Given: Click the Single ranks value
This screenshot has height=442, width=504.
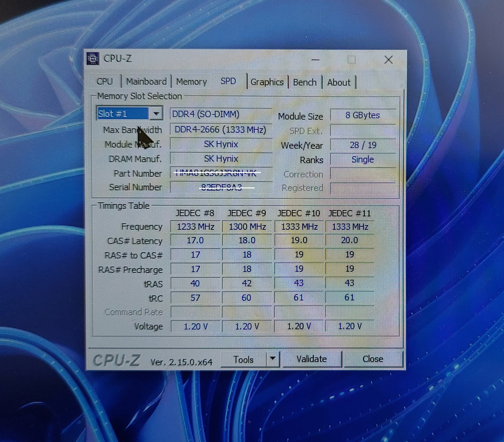Looking at the screenshot, I should click(363, 160).
